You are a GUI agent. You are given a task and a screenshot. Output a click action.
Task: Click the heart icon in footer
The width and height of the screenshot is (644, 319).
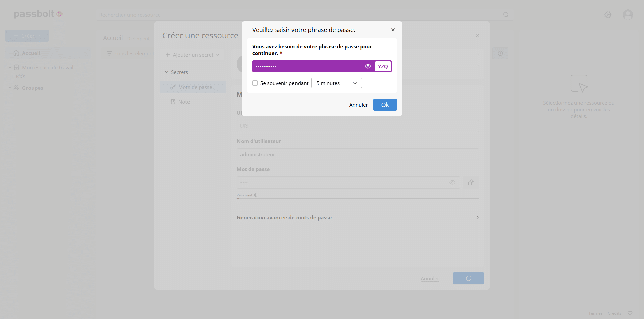630,313
